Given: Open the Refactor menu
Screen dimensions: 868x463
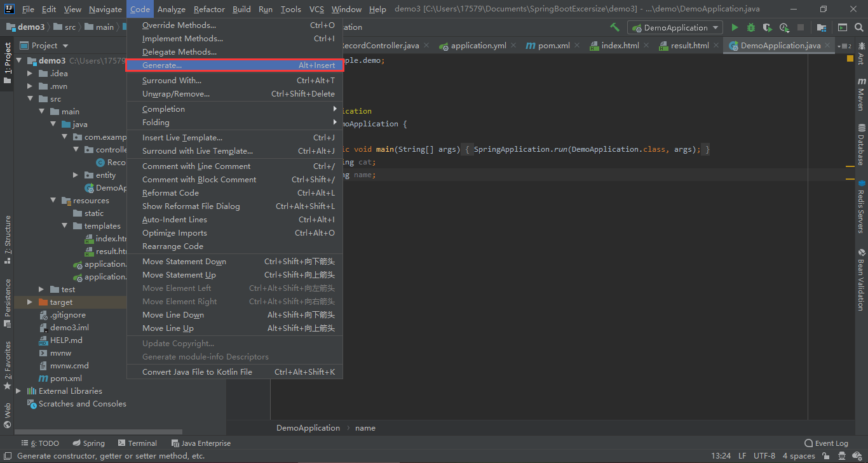Looking at the screenshot, I should [x=209, y=9].
